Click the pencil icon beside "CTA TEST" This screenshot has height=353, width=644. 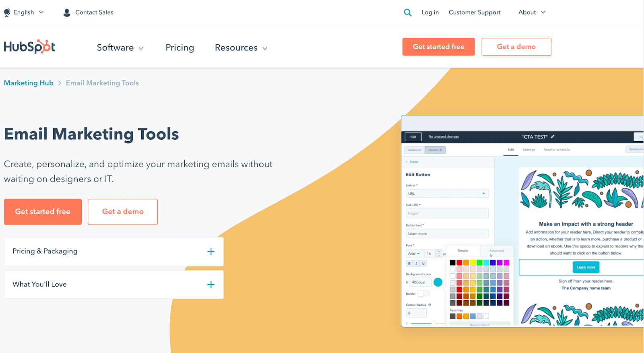(553, 137)
